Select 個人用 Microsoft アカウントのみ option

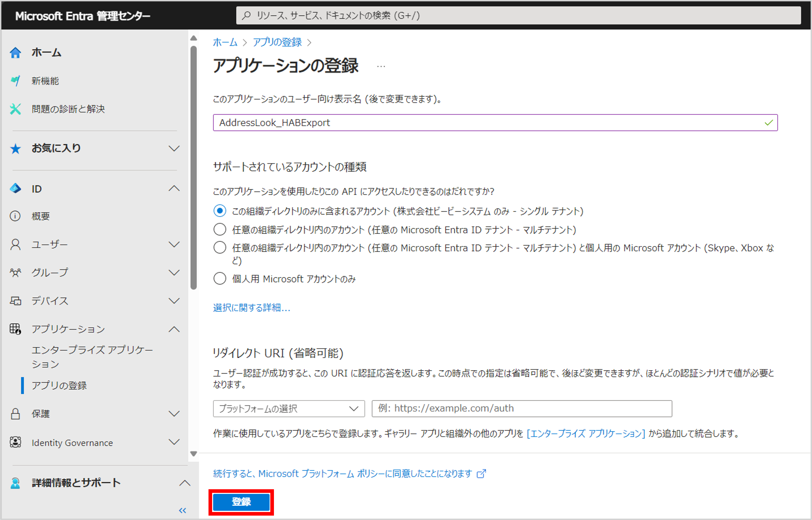pos(220,278)
